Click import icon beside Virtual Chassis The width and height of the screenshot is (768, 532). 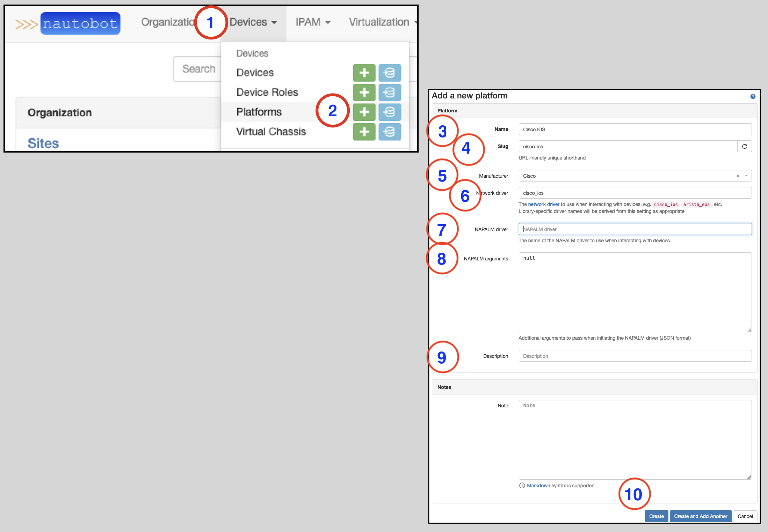(390, 132)
